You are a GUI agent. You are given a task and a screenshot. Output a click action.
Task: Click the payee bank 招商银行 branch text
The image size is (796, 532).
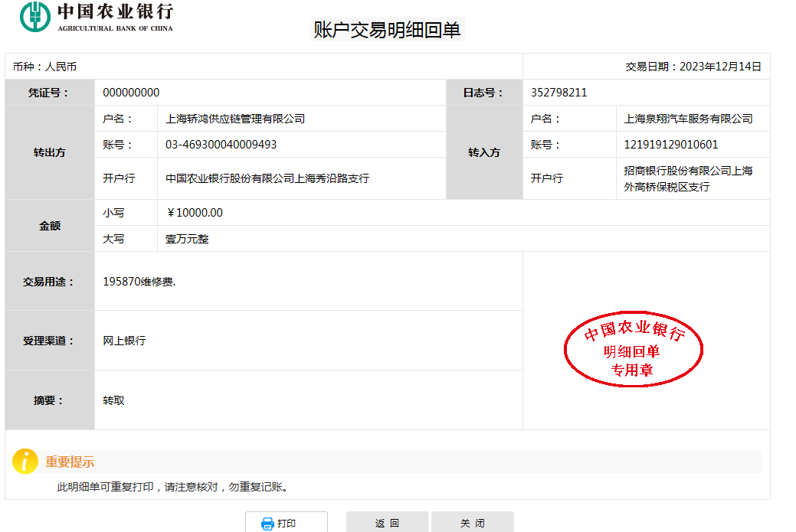tap(688, 178)
